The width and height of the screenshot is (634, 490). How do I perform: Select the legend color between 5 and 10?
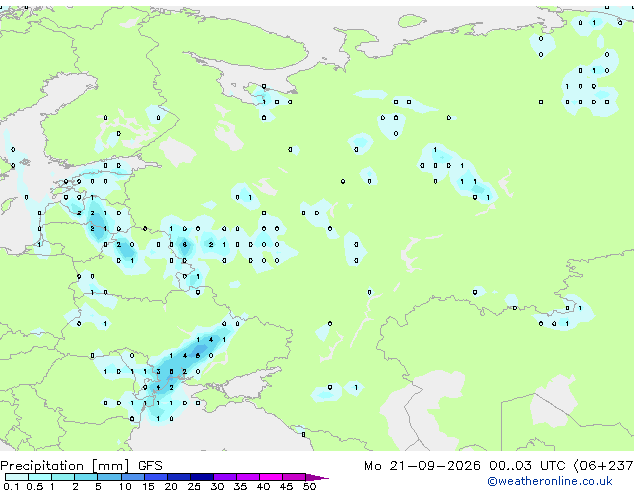tap(109, 477)
